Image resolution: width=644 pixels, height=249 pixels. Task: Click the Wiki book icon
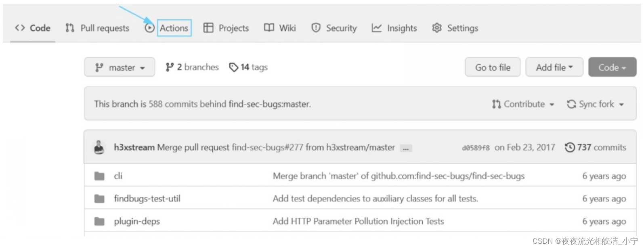269,27
